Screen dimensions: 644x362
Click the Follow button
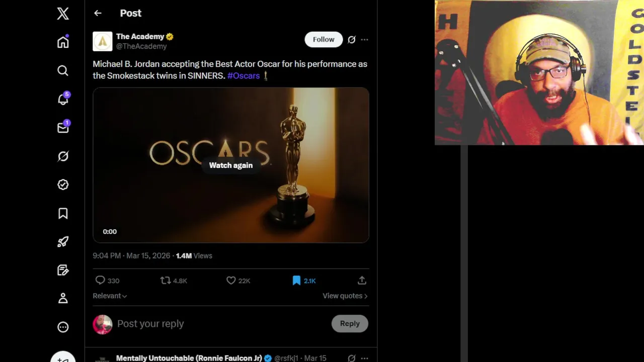pyautogui.click(x=324, y=40)
